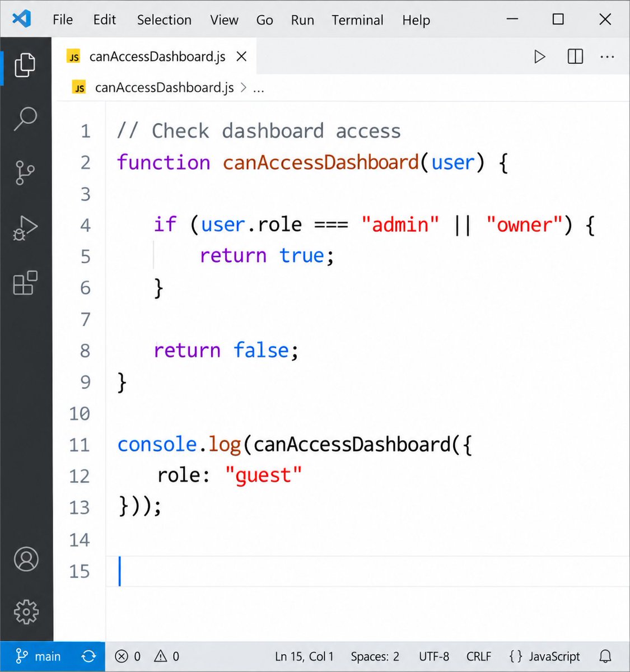This screenshot has width=630, height=672.
Task: Click the function keyword on line 2
Action: [x=164, y=162]
